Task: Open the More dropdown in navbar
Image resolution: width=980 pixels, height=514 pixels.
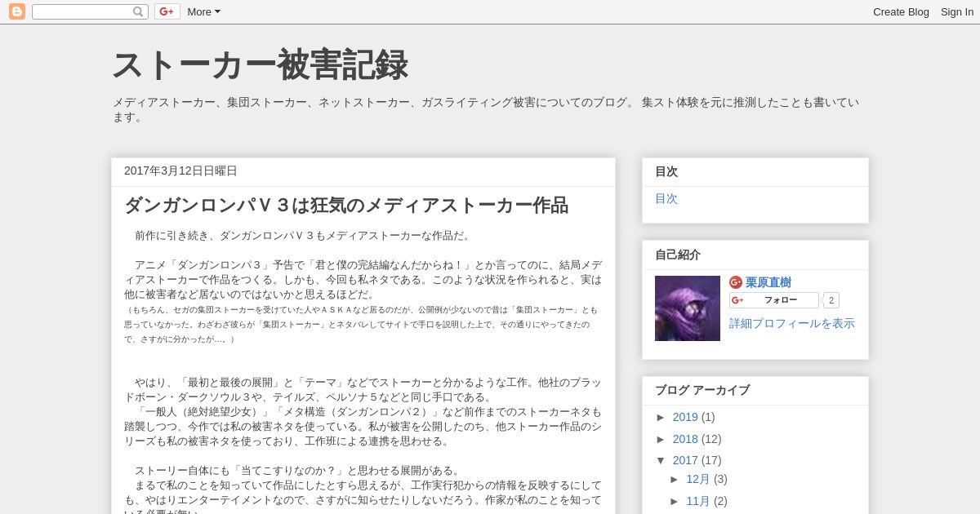Action: coord(204,11)
